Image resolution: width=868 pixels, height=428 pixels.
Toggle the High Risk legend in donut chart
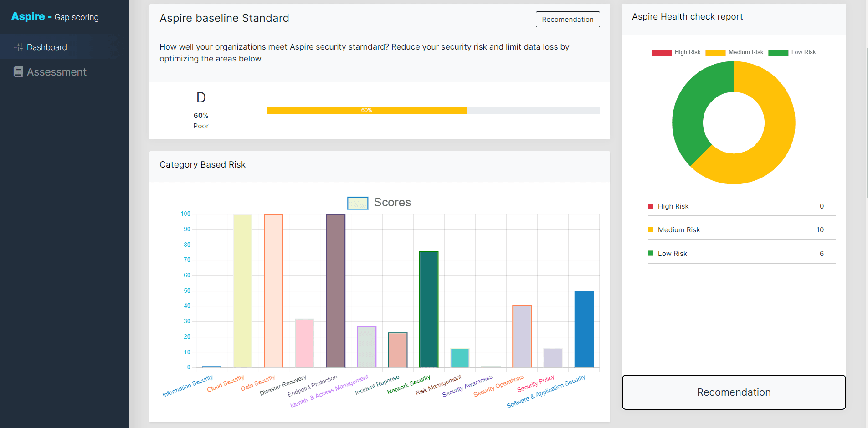pos(676,52)
